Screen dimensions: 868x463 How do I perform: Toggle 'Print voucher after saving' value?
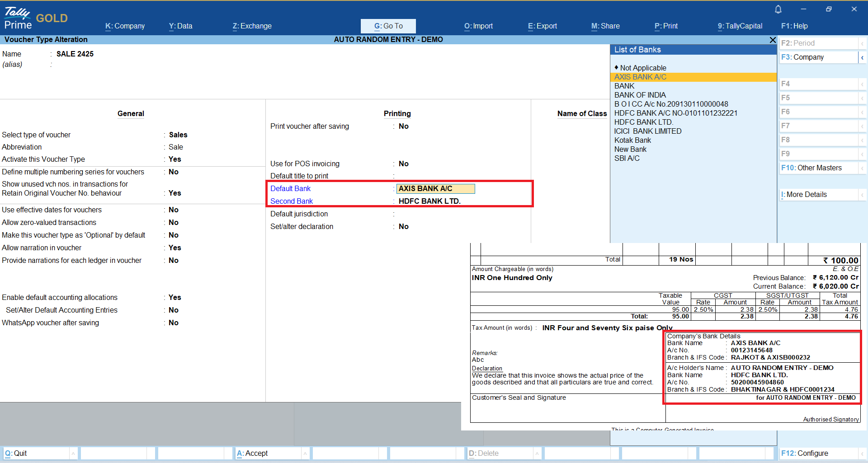pos(403,126)
